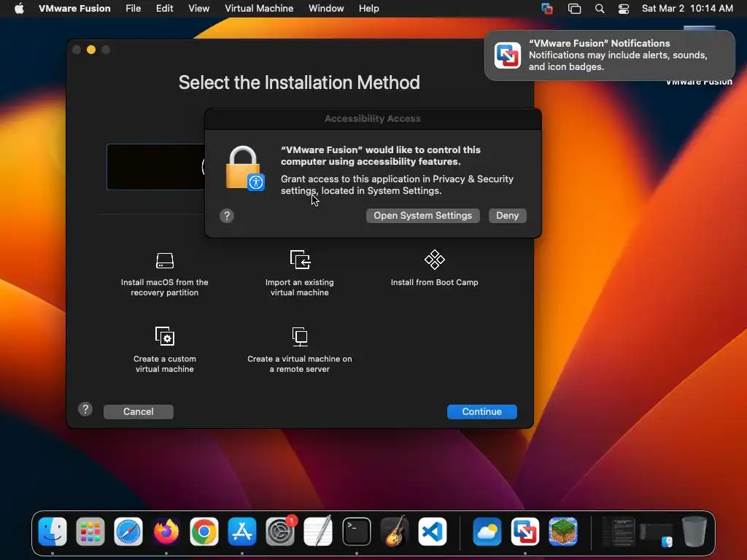Cancel the installation method window
This screenshot has width=747, height=560.
(138, 411)
